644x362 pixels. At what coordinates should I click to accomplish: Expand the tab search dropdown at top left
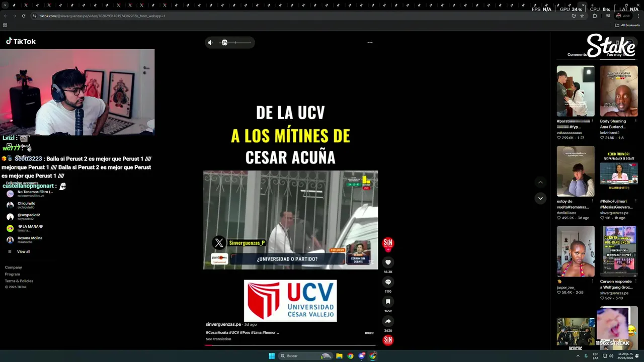coord(4,5)
